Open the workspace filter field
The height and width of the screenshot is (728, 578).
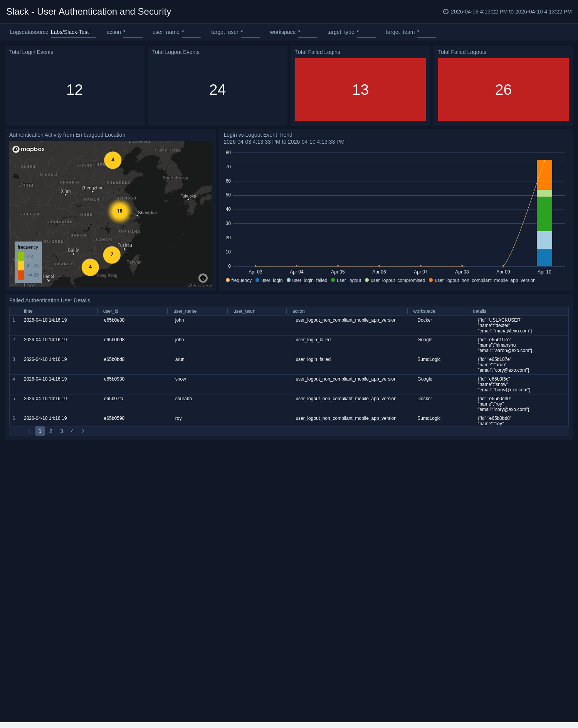pos(307,32)
